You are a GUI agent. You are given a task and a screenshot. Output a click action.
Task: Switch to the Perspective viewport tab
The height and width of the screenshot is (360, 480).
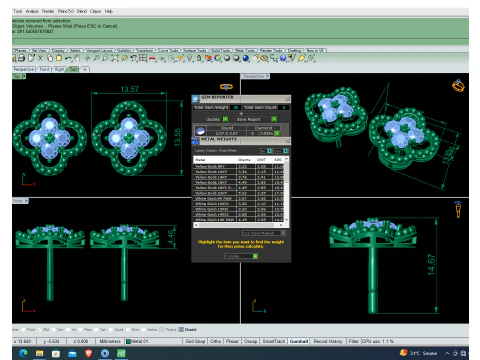pyautogui.click(x=24, y=69)
